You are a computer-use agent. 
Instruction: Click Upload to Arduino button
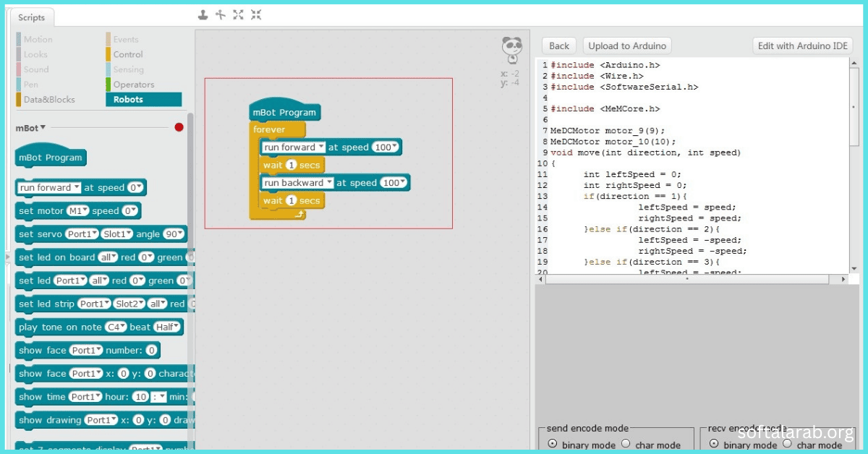tap(627, 46)
